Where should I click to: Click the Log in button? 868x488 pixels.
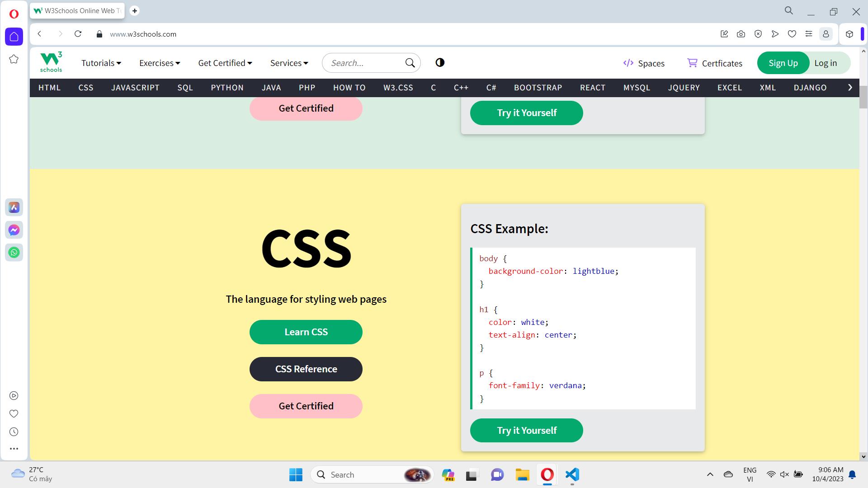[x=826, y=63]
